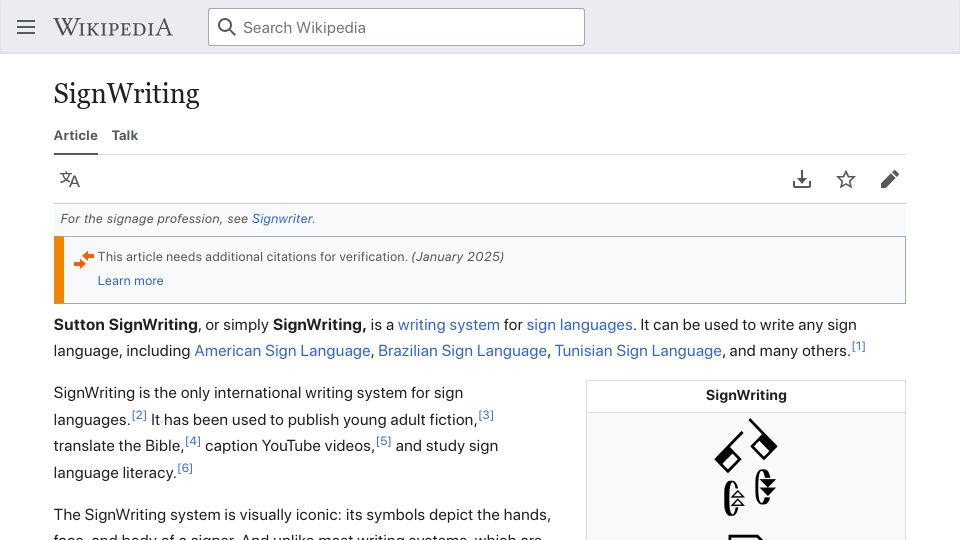The height and width of the screenshot is (540, 960).
Task: Download the article with download icon
Action: point(801,179)
